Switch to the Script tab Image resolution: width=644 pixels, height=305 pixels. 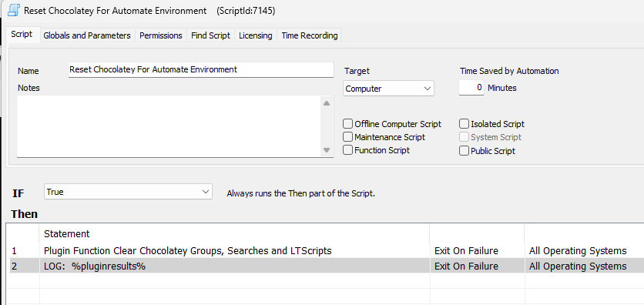pyautogui.click(x=22, y=35)
